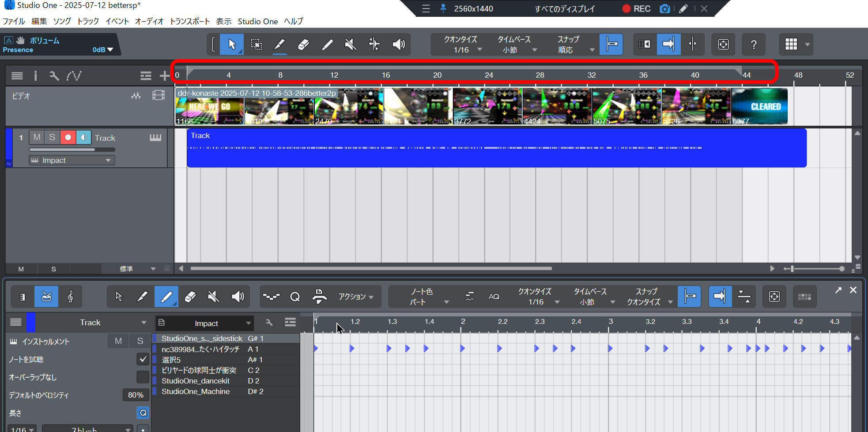
Task: Click the REC button in capture bar
Action: (636, 9)
